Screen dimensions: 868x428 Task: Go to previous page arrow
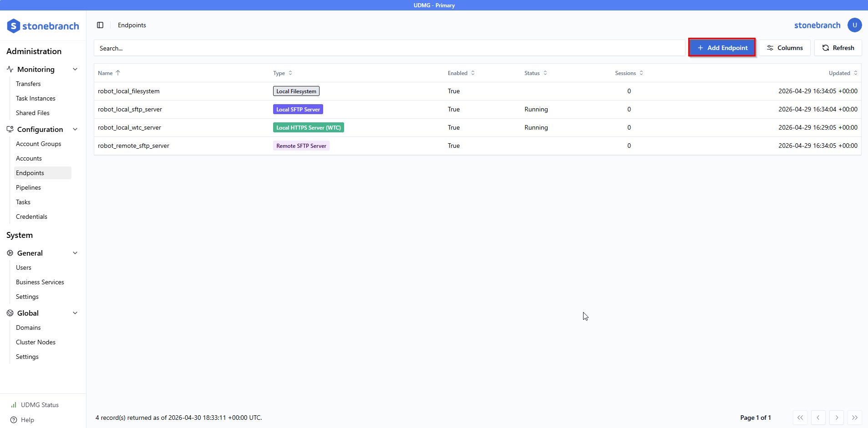coord(818,418)
